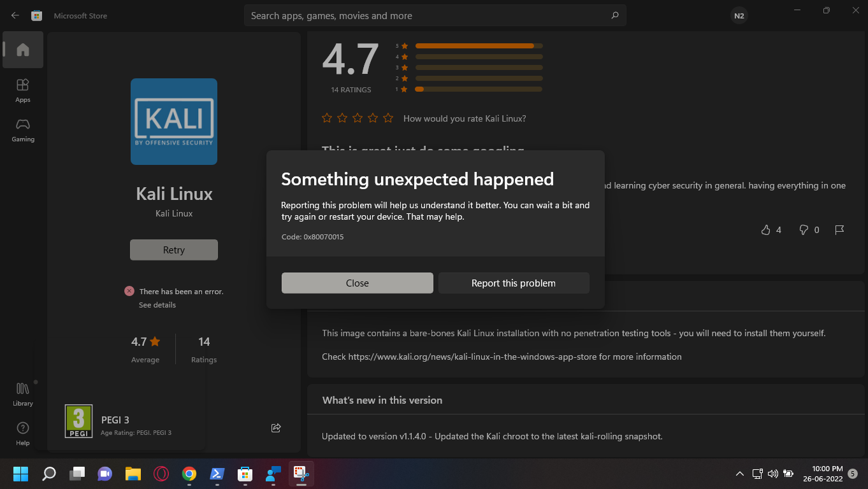Click the back arrow in title bar
Screen dimensions: 868x489
15,15
